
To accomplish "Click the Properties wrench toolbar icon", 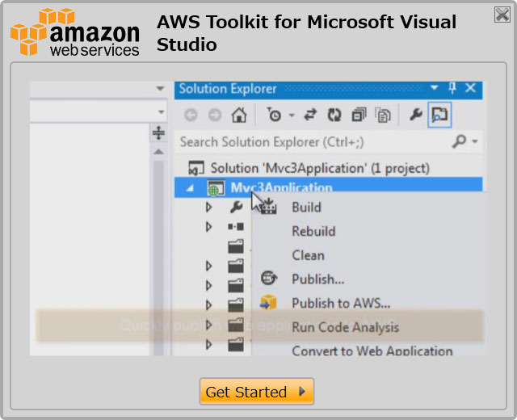I will pos(415,115).
